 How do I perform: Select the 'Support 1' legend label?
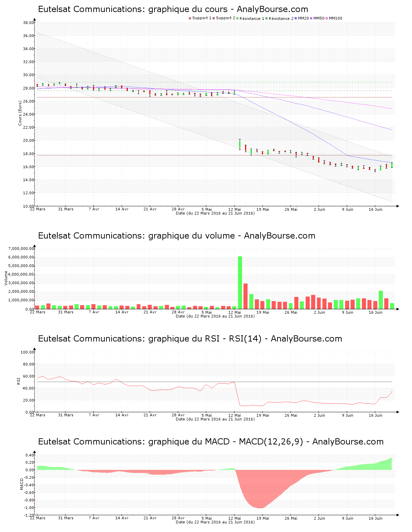(202, 18)
